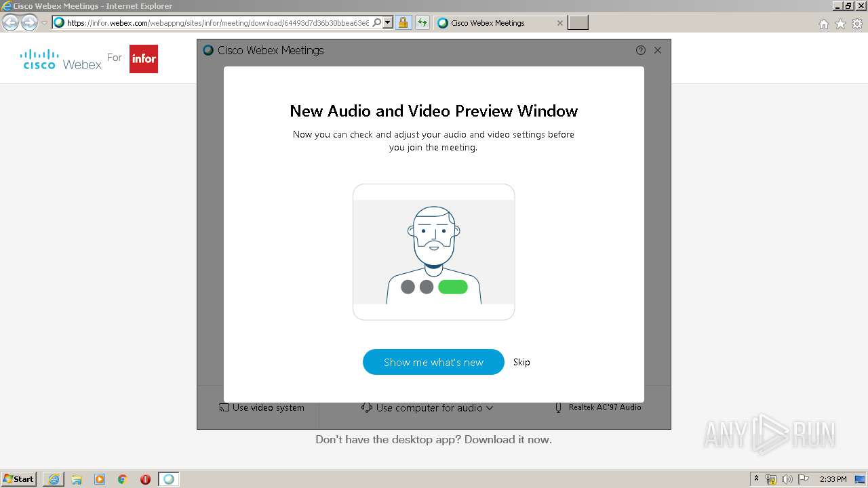Close the Cisco Webex Meetings tab

559,23
